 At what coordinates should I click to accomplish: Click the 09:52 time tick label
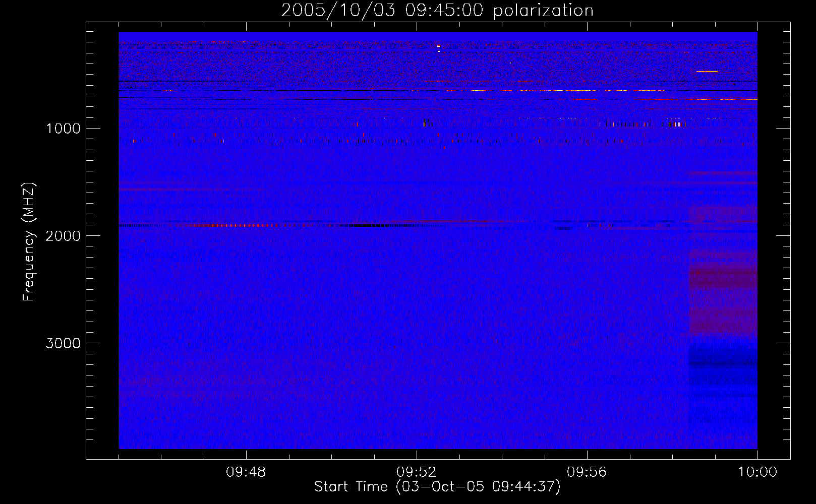coord(416,472)
